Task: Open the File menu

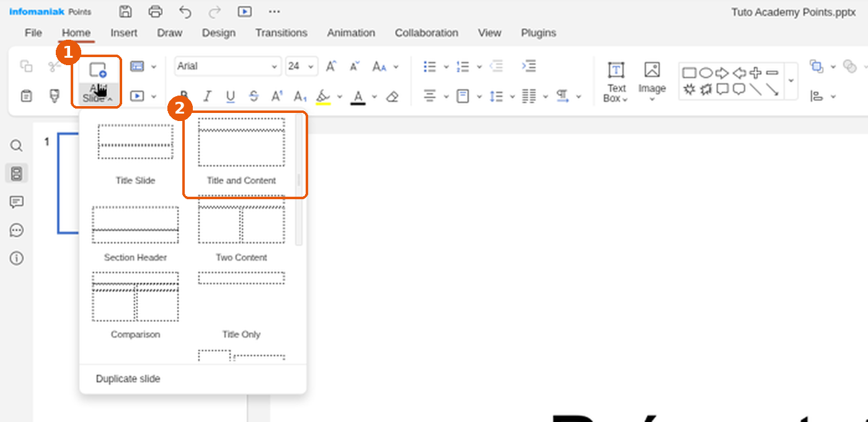Action: pyautogui.click(x=33, y=33)
